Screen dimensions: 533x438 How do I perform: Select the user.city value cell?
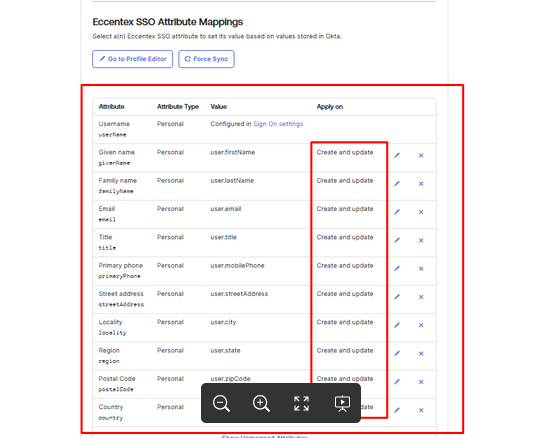click(223, 322)
